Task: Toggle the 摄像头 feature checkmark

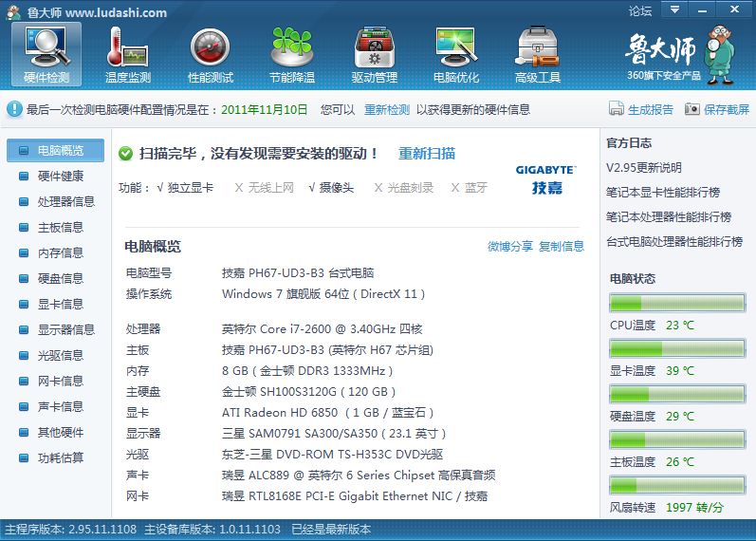Action: click(x=312, y=188)
